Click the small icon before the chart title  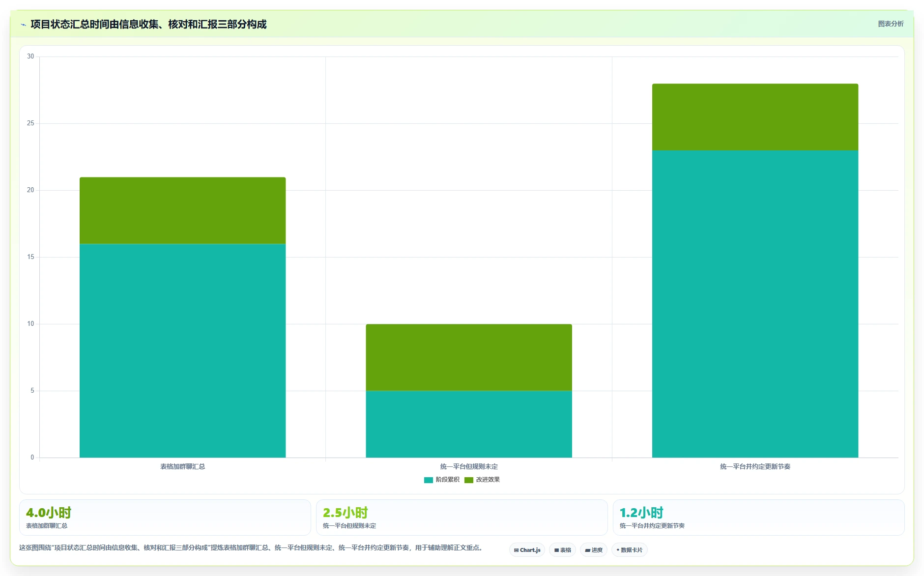(23, 25)
